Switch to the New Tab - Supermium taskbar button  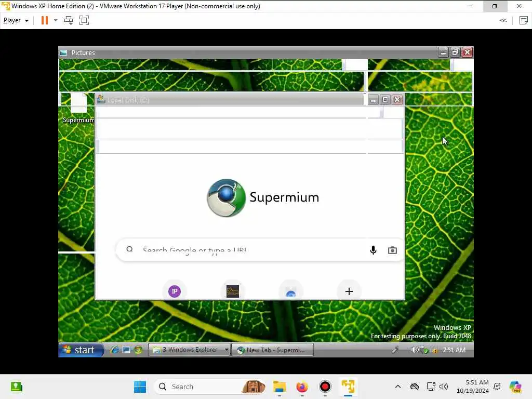[272, 350]
